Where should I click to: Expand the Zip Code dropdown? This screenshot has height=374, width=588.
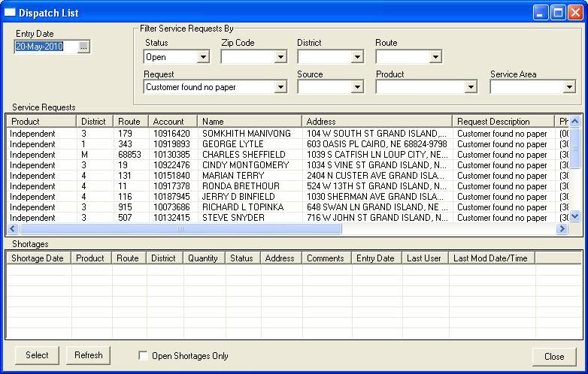280,57
